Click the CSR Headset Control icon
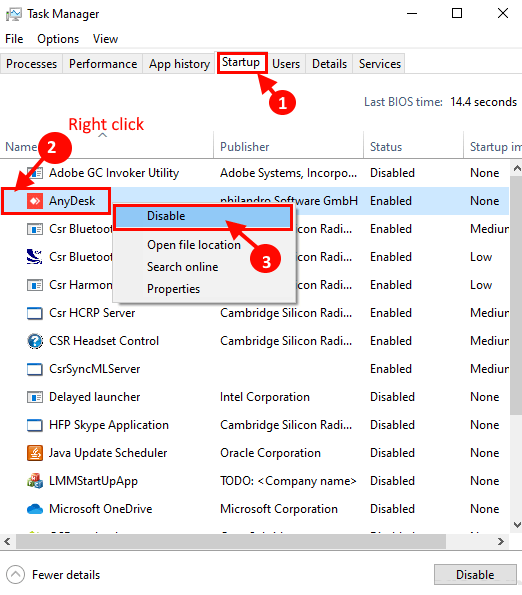 [35, 341]
